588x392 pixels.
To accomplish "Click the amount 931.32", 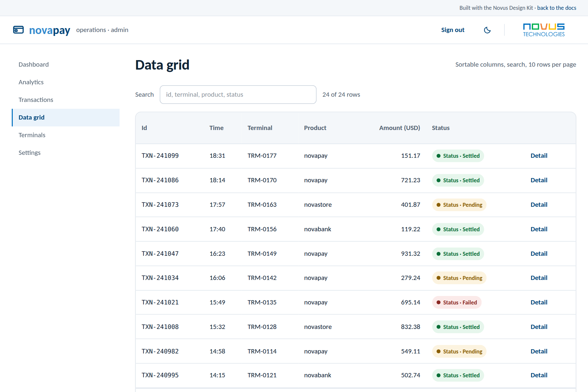I will pos(411,254).
